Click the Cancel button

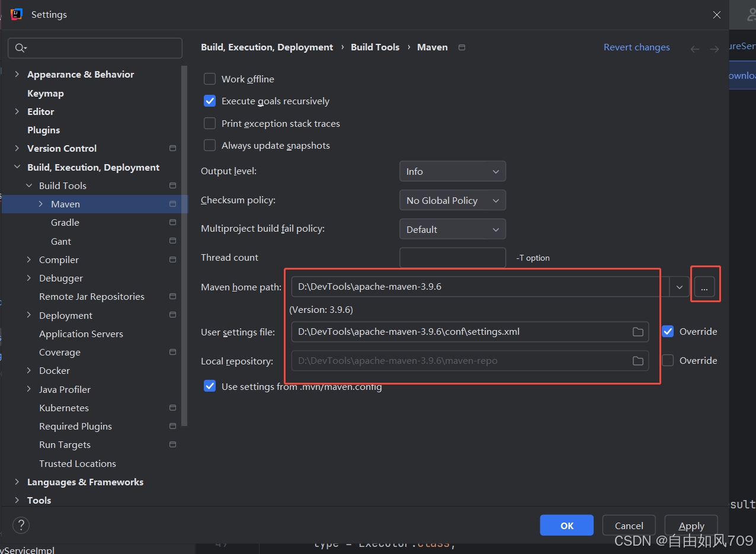[x=629, y=526]
